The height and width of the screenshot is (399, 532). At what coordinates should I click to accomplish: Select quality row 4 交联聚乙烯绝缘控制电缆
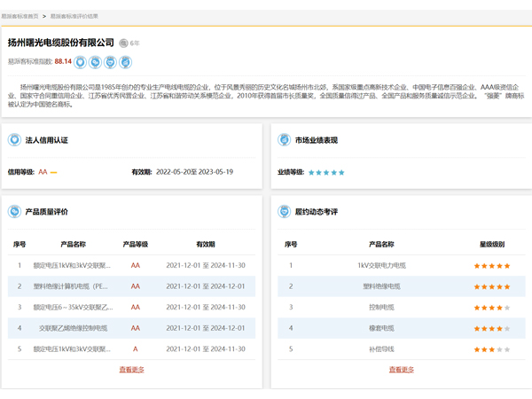coord(131,328)
